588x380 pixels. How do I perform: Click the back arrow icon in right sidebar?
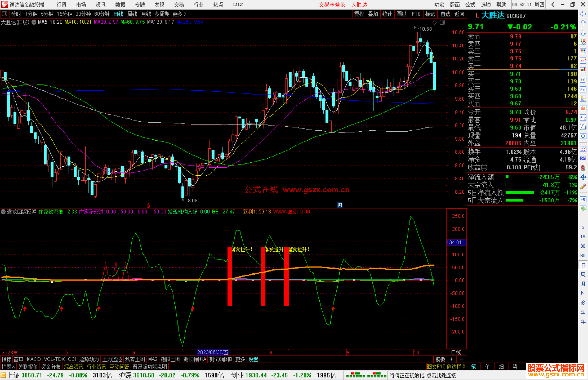click(x=583, y=14)
